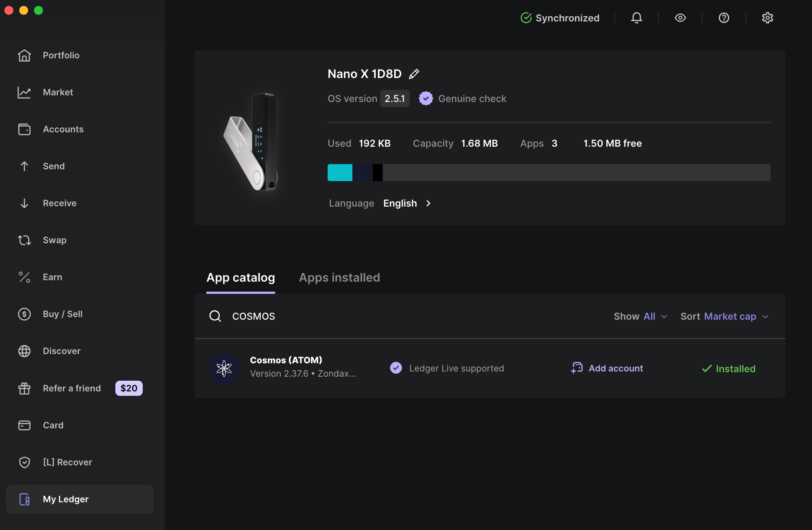The image size is (812, 530).
Task: Click the teal storage bar segment
Action: click(x=340, y=173)
